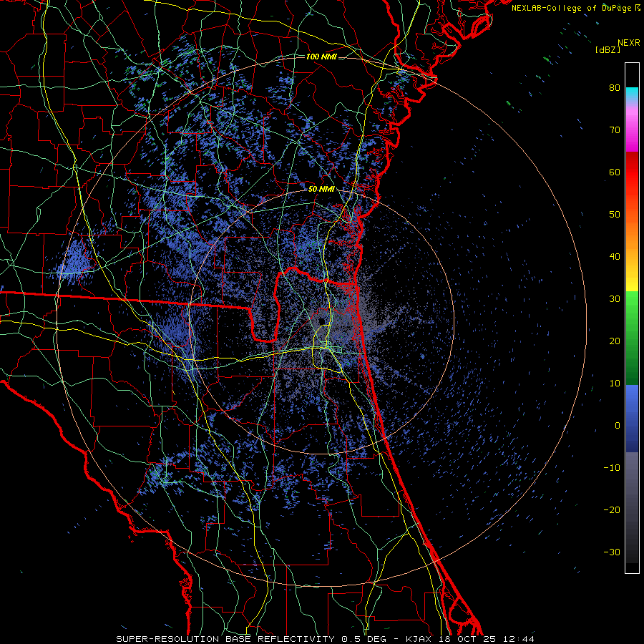Screen dimensions: 644x644
Task: Click the 80 value on the dBZ scale
Action: coord(615,87)
